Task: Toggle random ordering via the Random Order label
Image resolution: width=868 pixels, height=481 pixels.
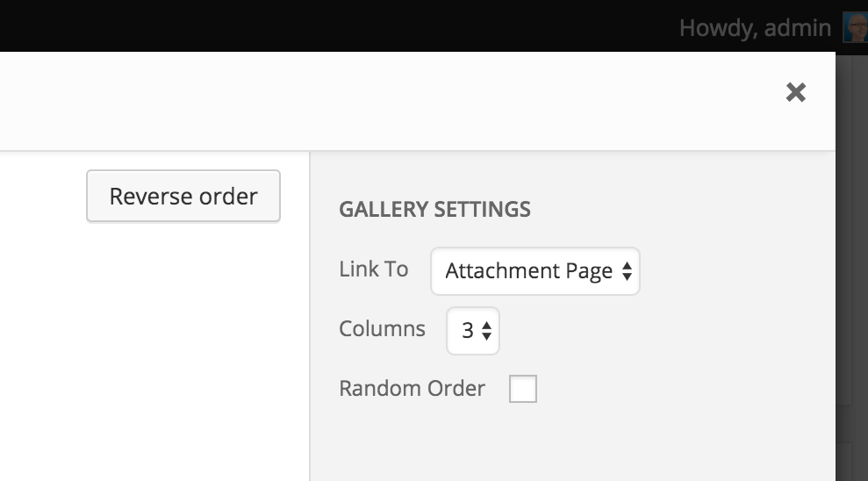Action: click(412, 389)
